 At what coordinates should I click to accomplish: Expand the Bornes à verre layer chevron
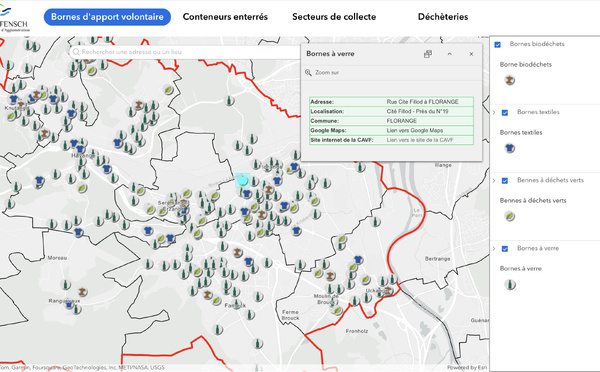pos(494,249)
